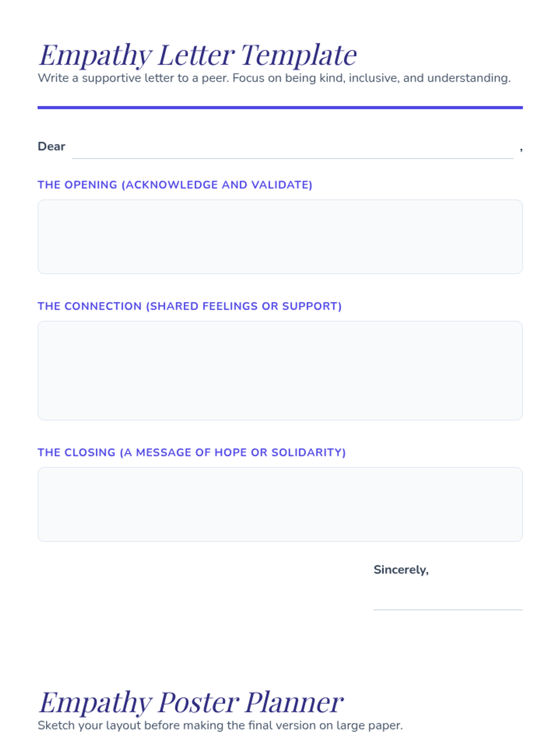This screenshot has width=560, height=747.
Task: Select the 'Empathy Poster Planner' heading
Action: (x=191, y=702)
